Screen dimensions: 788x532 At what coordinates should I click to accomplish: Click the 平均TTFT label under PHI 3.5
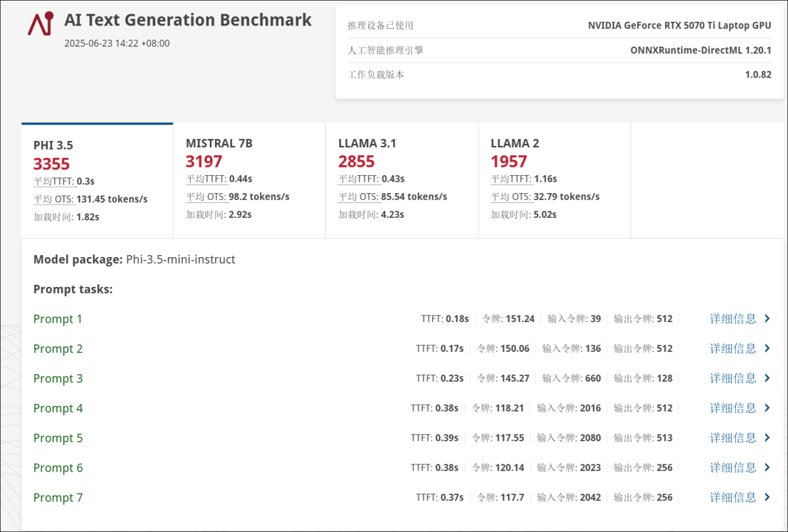tap(53, 181)
